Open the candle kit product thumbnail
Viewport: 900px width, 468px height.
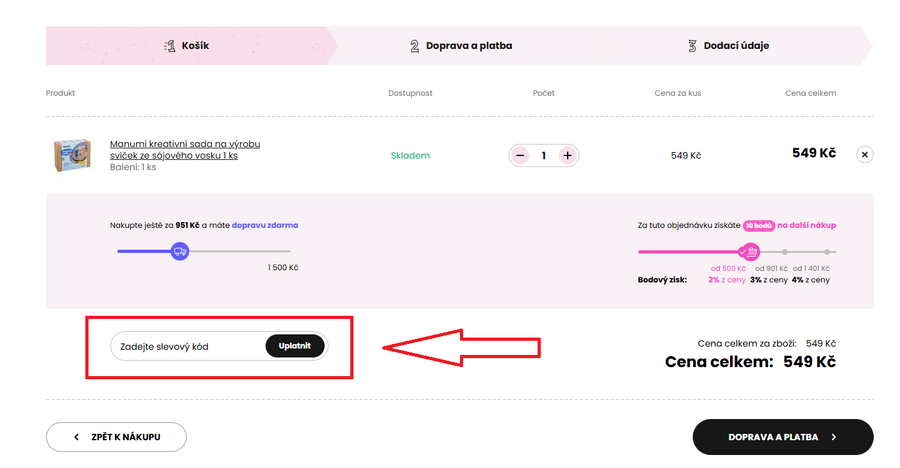pos(72,155)
